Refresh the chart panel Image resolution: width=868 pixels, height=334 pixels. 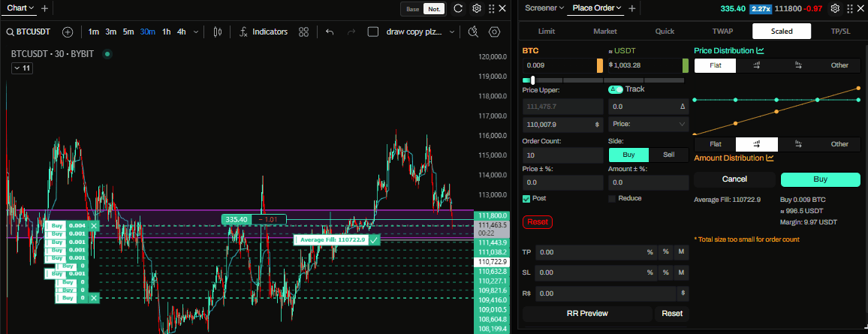(x=458, y=9)
